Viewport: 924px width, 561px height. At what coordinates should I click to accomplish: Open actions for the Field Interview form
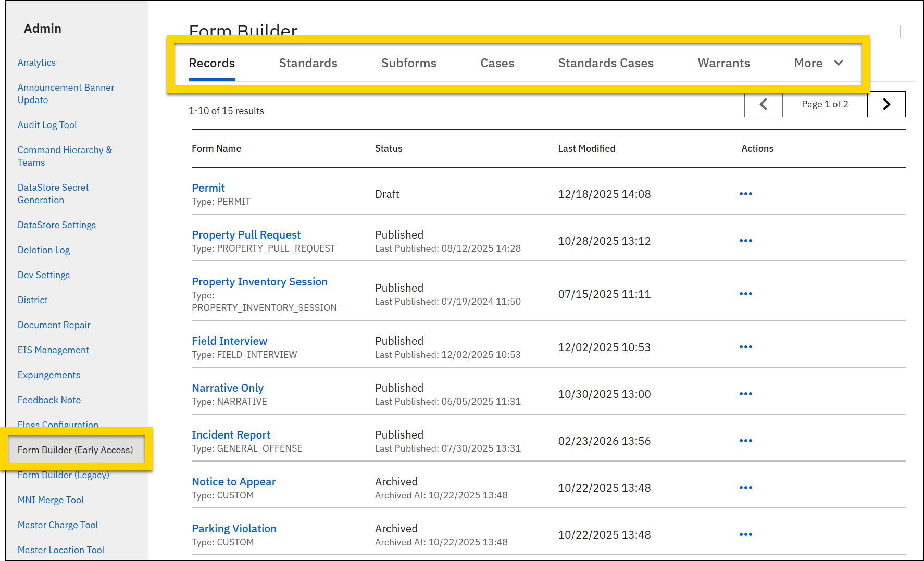745,347
